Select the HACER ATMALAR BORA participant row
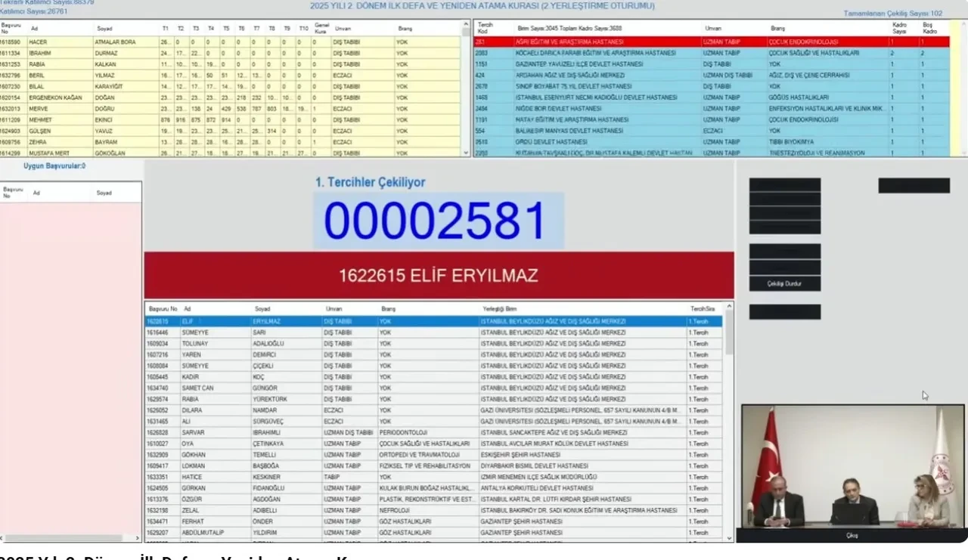The width and height of the screenshot is (968, 560). point(151,42)
